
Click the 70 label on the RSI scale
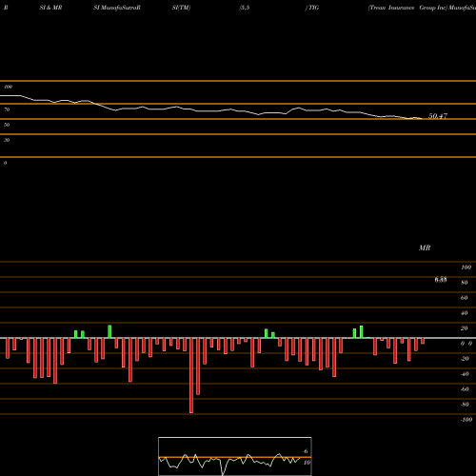coord(7,109)
